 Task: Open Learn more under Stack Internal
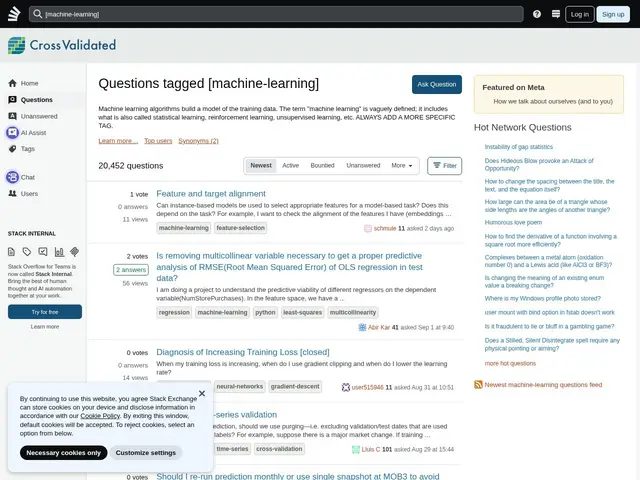pos(45,327)
